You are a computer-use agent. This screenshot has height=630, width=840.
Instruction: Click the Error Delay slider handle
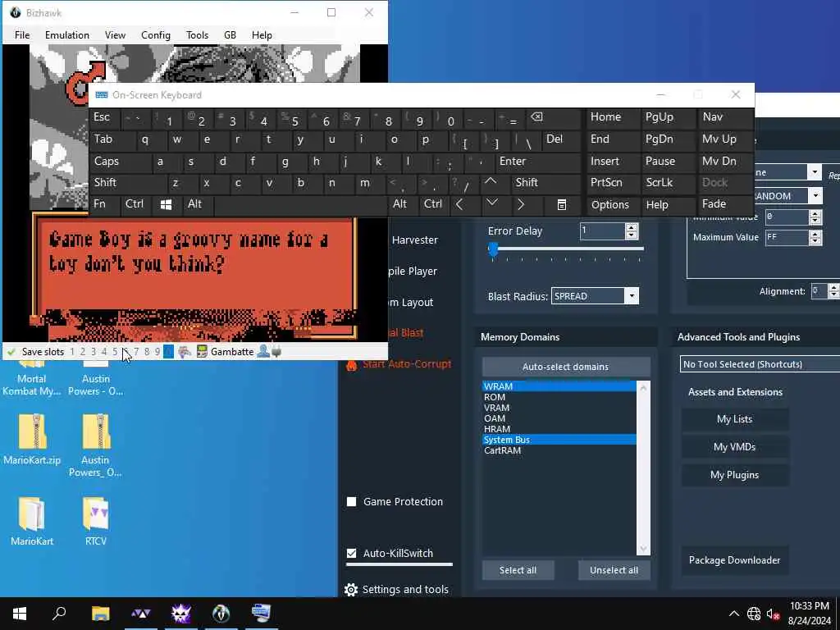click(x=493, y=249)
